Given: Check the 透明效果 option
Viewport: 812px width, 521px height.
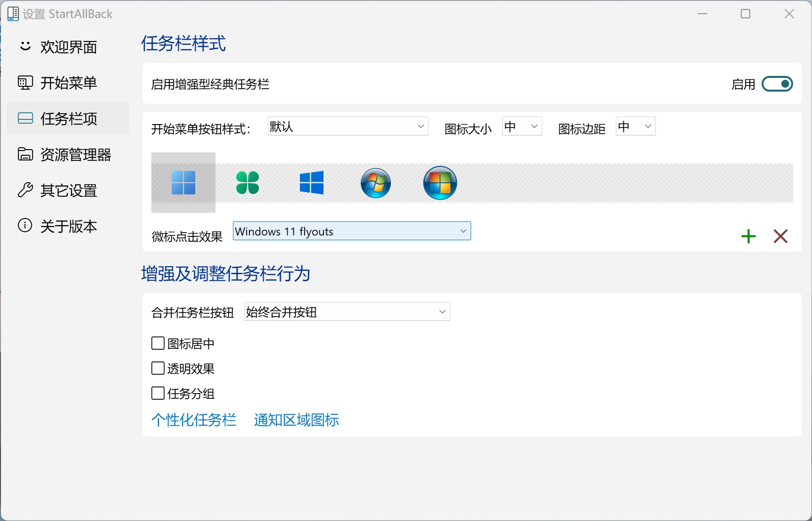Looking at the screenshot, I should pyautogui.click(x=158, y=368).
